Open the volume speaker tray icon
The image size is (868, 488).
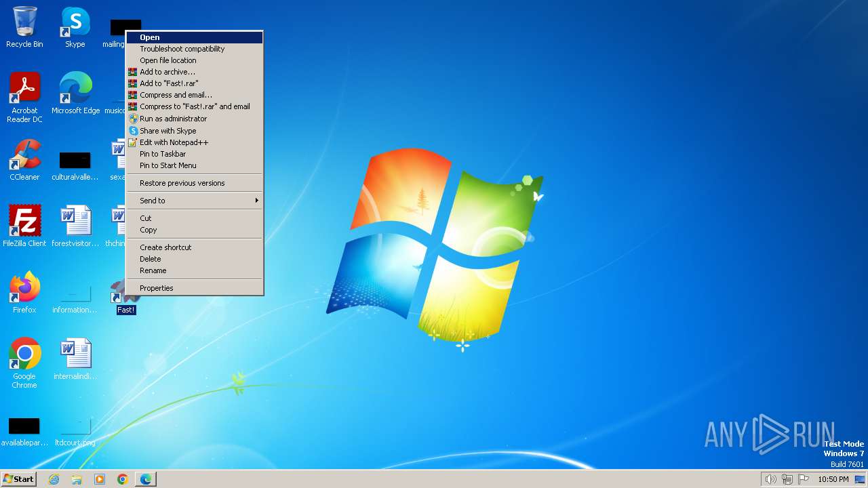(770, 479)
